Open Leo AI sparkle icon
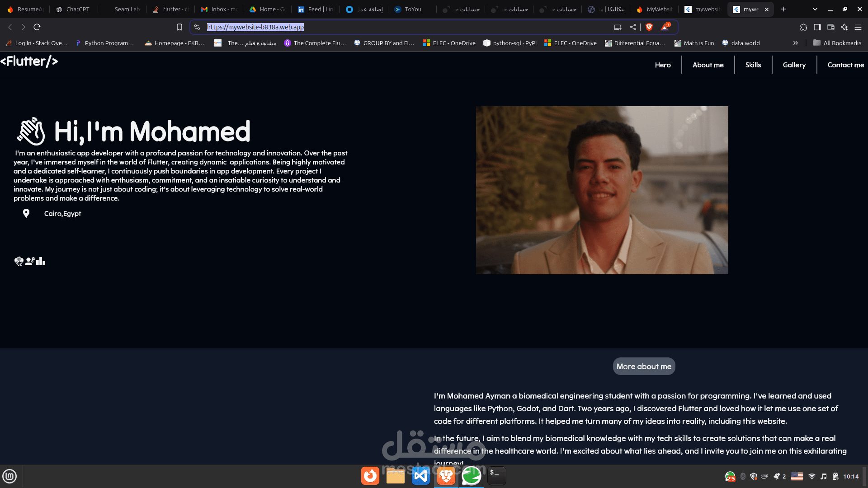This screenshot has height=488, width=868. [844, 27]
